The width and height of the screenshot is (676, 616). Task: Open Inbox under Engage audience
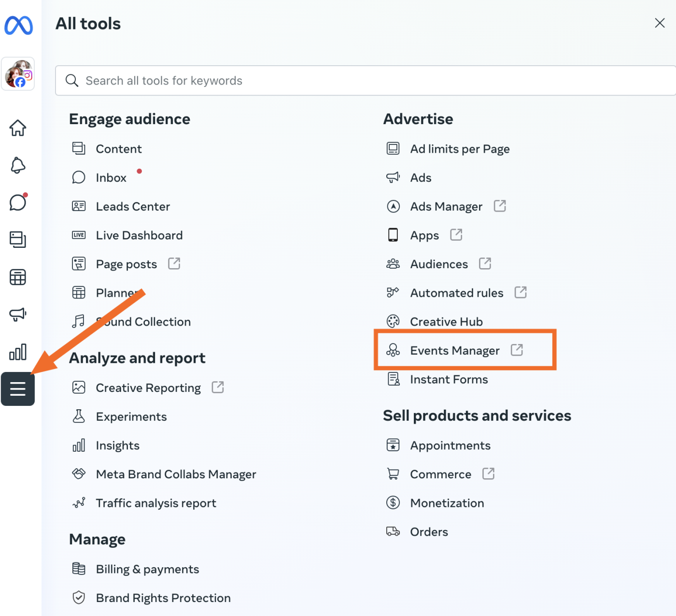pos(111,178)
